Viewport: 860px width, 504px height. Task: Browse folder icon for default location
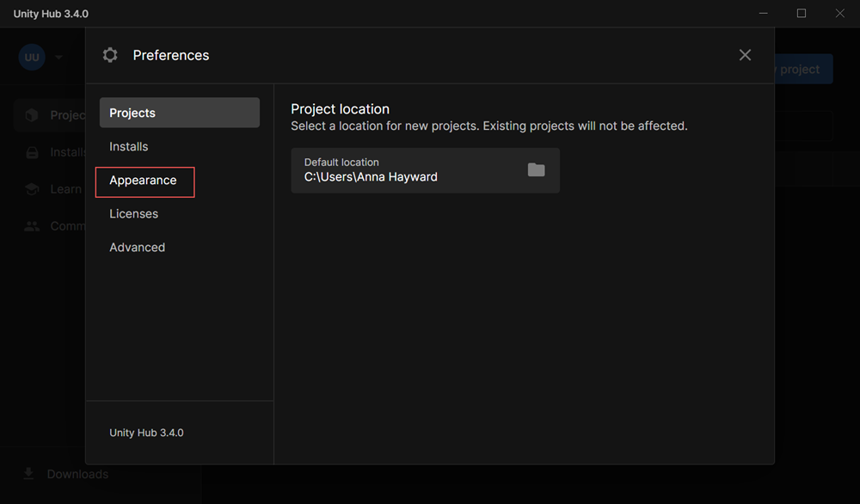tap(536, 170)
